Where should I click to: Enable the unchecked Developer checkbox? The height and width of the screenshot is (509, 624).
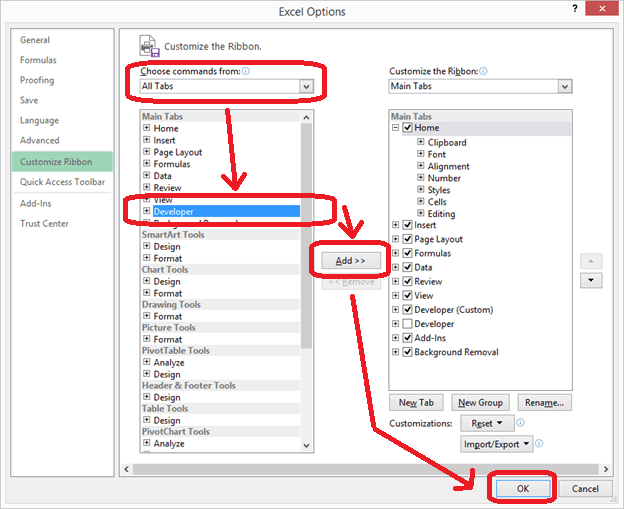(407, 324)
